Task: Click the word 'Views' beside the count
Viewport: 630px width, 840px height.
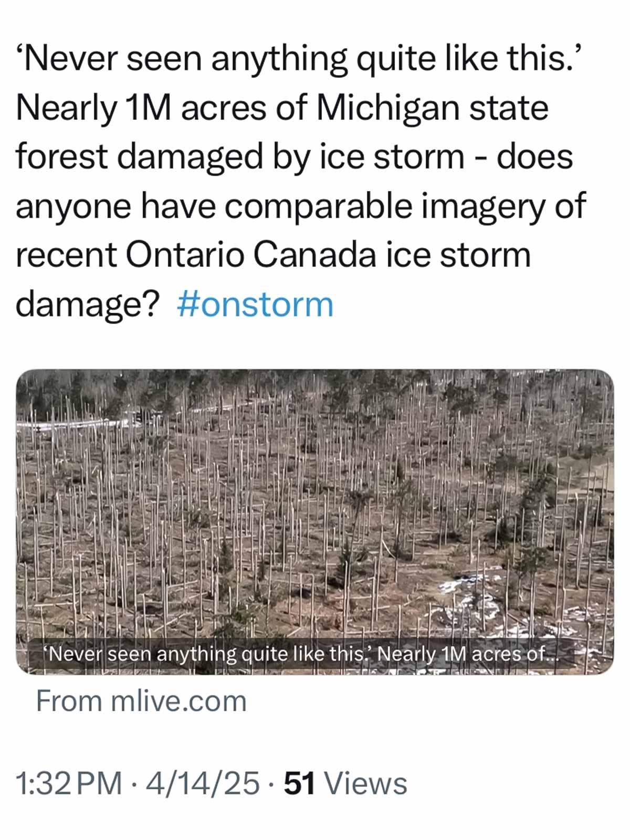Action: pos(365,783)
